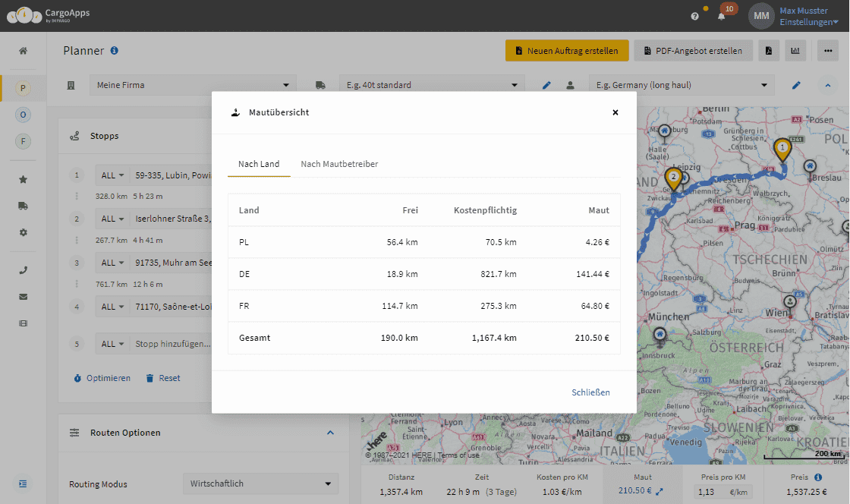Select the Nach Land tab

[259, 164]
